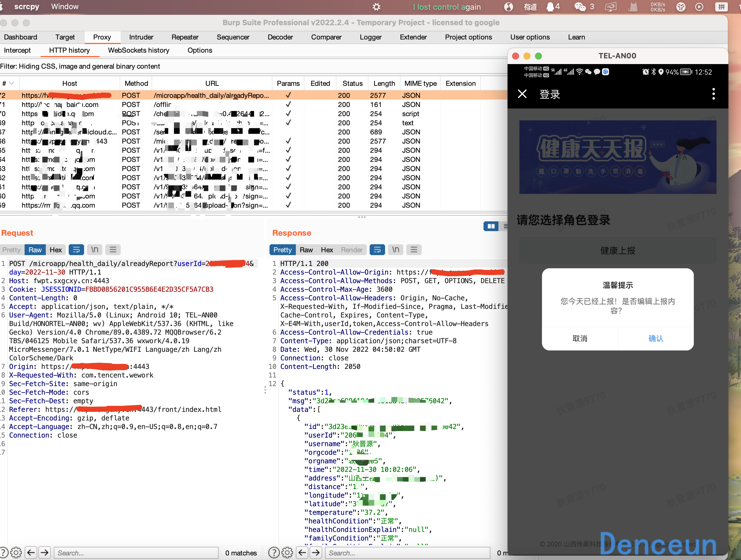The height and width of the screenshot is (560, 741).
Task: Open settings gear beside Response search bar
Action: click(287, 553)
